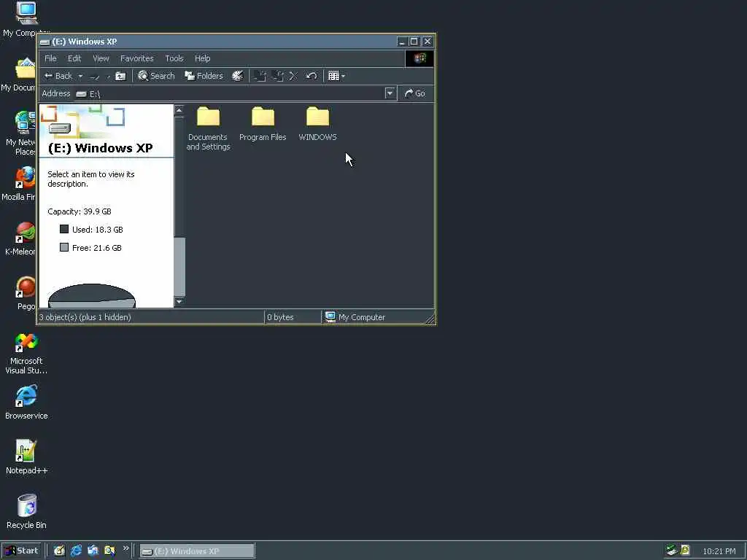Viewport: 747px width, 560px height.
Task: Open the Edit menu
Action: (x=74, y=58)
